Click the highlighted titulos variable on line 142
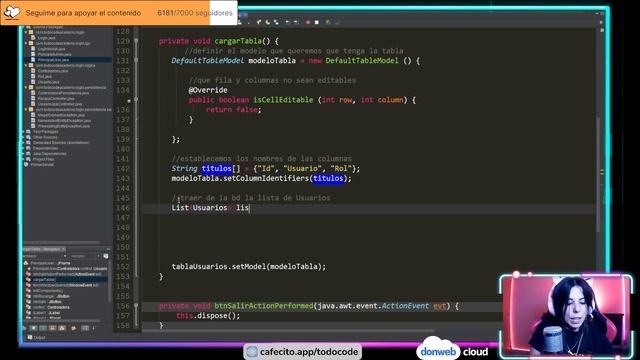Viewport: 640px width, 360px height. click(216, 169)
